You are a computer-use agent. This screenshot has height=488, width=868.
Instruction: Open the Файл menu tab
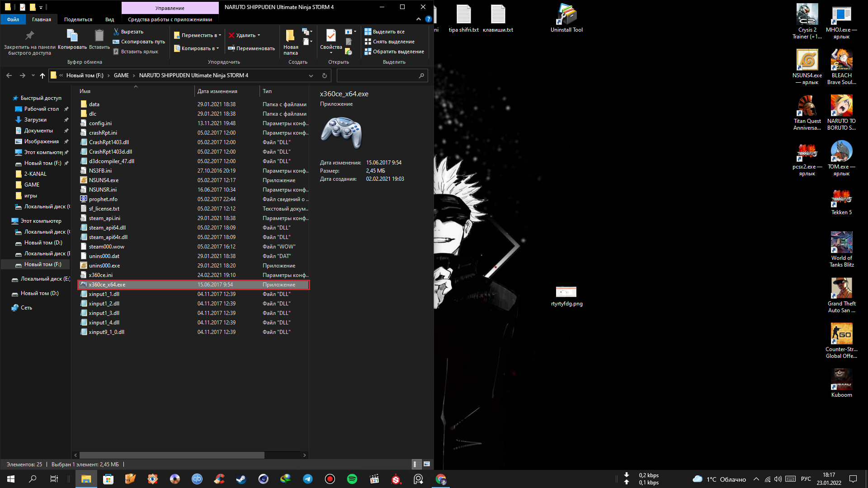click(x=13, y=19)
